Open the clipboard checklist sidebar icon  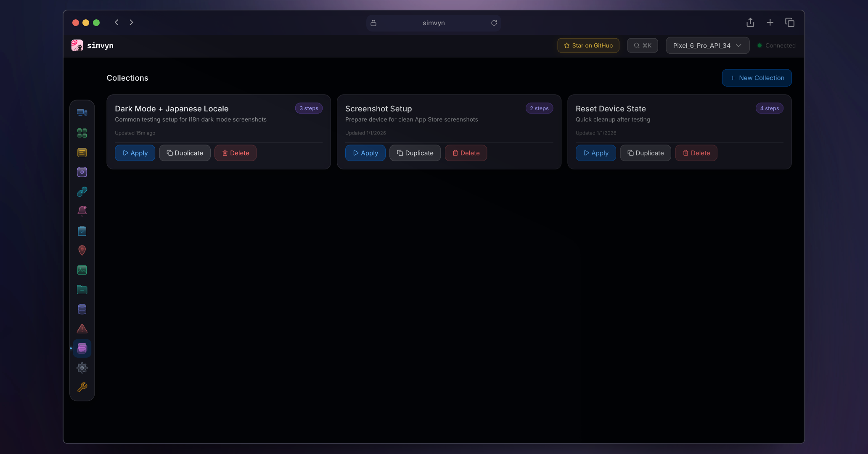click(82, 231)
